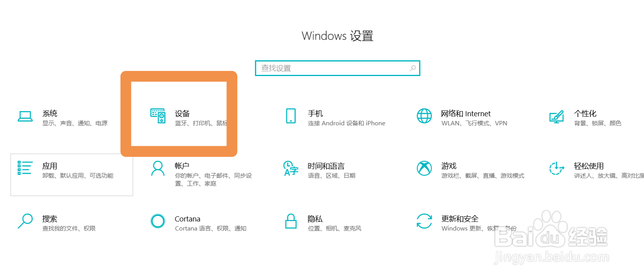Open the 游戏 Xbox icon
This screenshot has height=279, width=644.
[x=424, y=168]
